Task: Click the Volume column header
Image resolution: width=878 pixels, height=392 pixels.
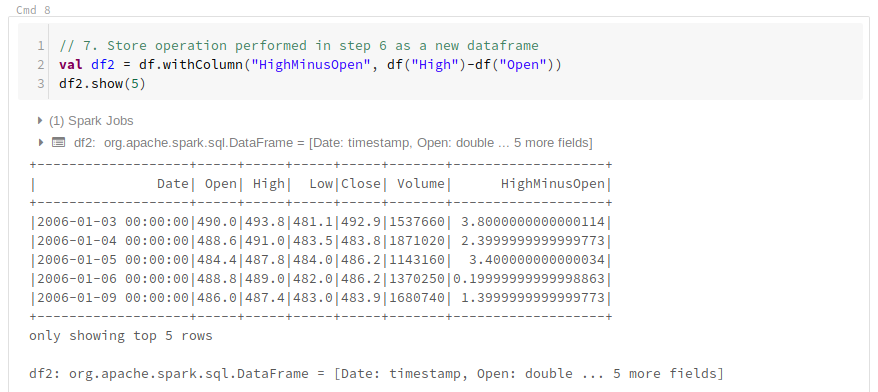Action: click(x=421, y=184)
